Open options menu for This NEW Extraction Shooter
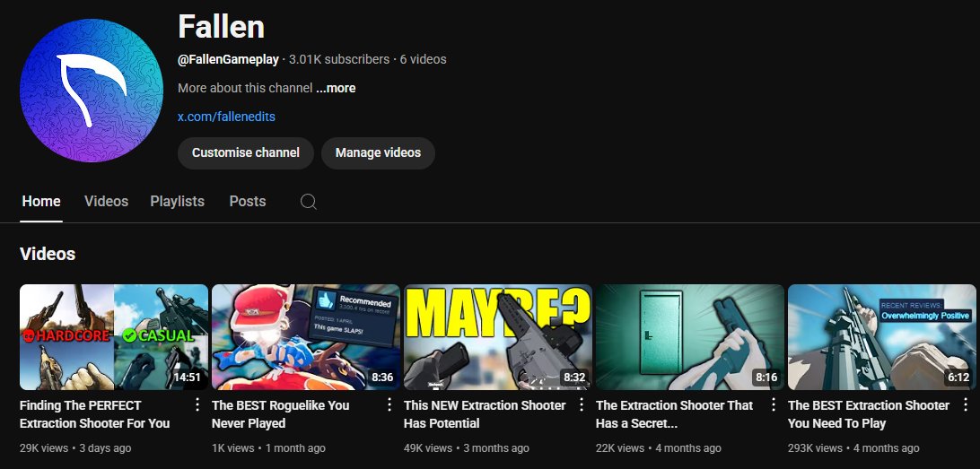Image resolution: width=980 pixels, height=469 pixels. (582, 404)
